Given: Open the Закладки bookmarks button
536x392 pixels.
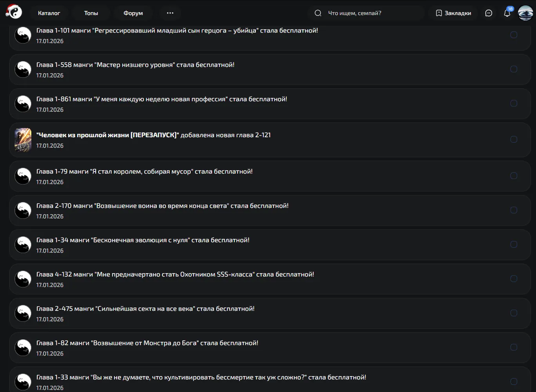Looking at the screenshot, I should [x=453, y=13].
